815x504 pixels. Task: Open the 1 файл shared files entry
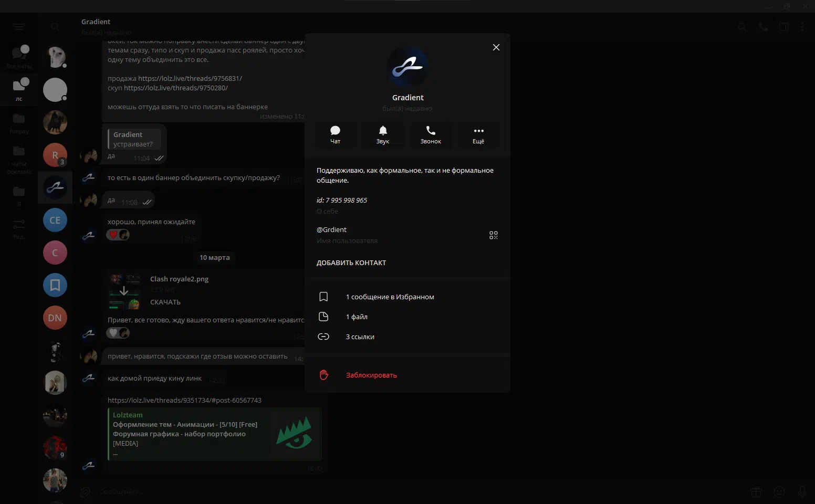(357, 317)
